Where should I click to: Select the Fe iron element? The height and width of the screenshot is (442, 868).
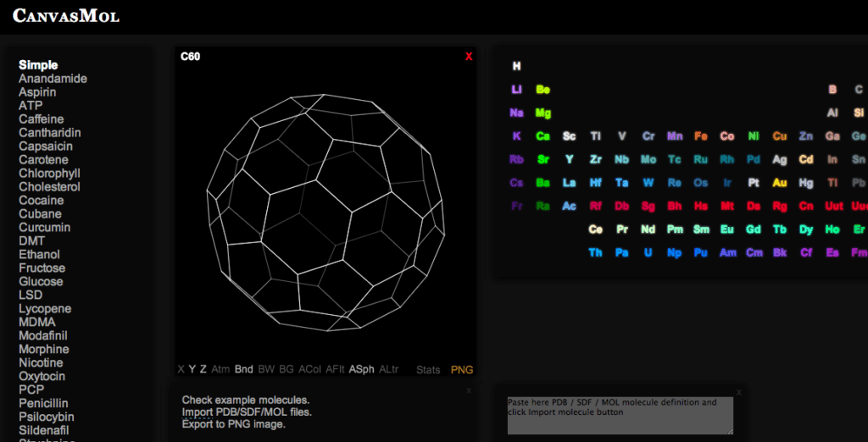[700, 136]
